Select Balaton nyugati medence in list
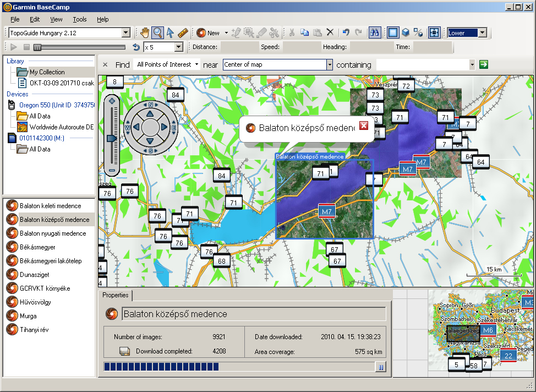The width and height of the screenshot is (536, 392). click(x=53, y=233)
